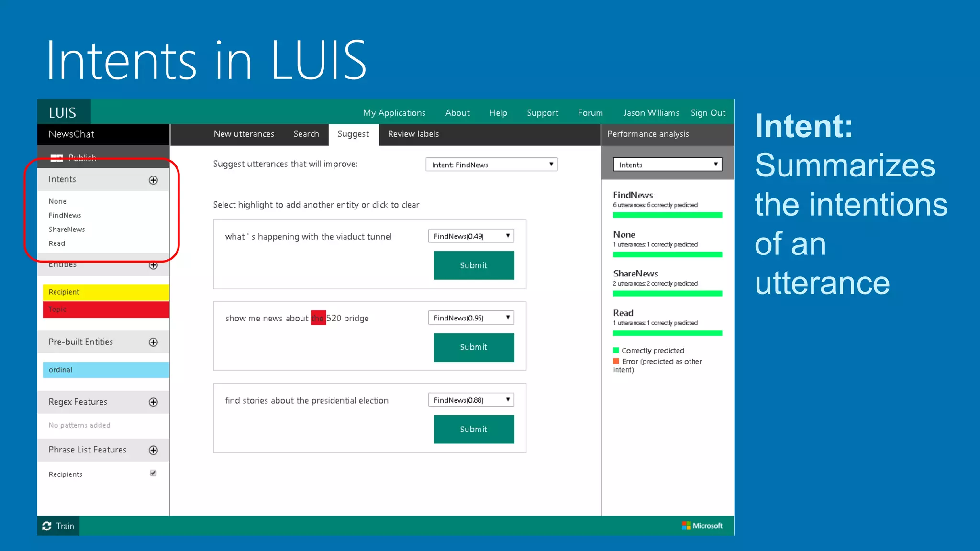The image size is (980, 551).
Task: Click the Train refresh icon
Action: coord(47,526)
